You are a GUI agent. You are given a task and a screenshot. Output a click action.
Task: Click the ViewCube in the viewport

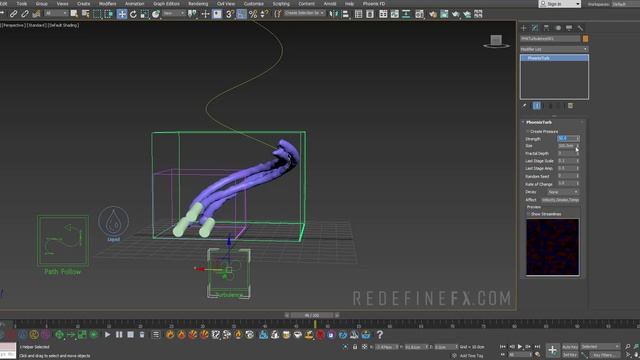[496, 41]
